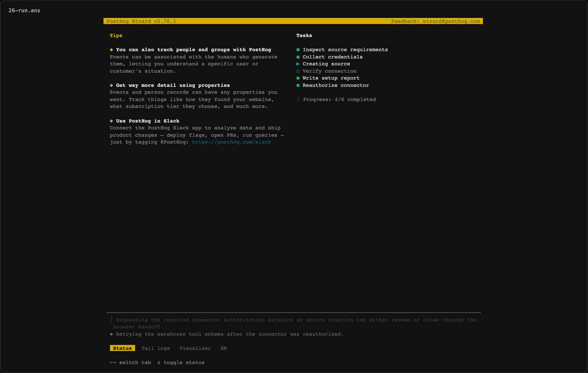Toggle the Reauthorize connector checkbox
This screenshot has height=373, width=588.
(x=298, y=86)
